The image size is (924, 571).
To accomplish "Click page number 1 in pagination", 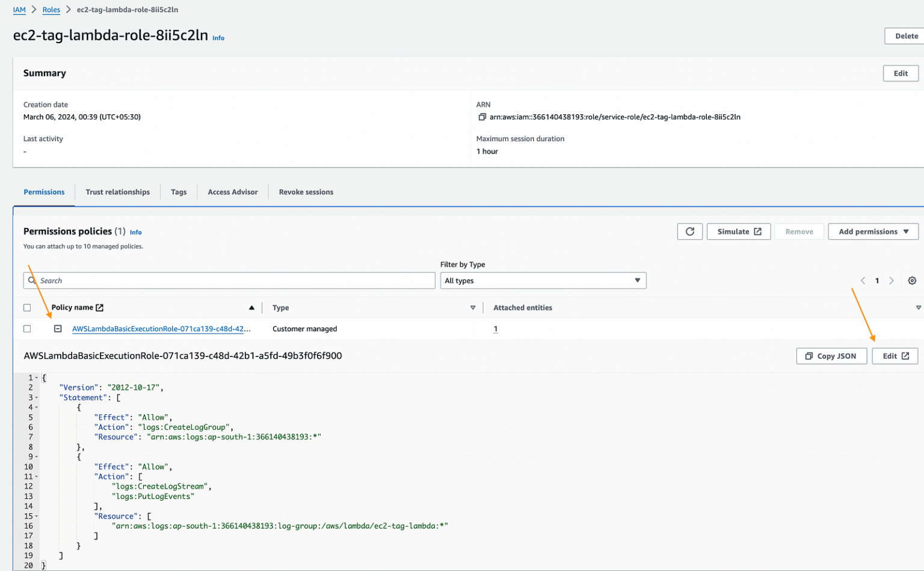I will [x=877, y=281].
